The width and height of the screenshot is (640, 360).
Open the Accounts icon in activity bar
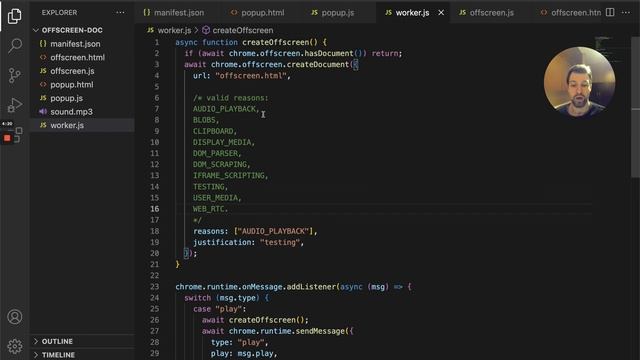15,317
